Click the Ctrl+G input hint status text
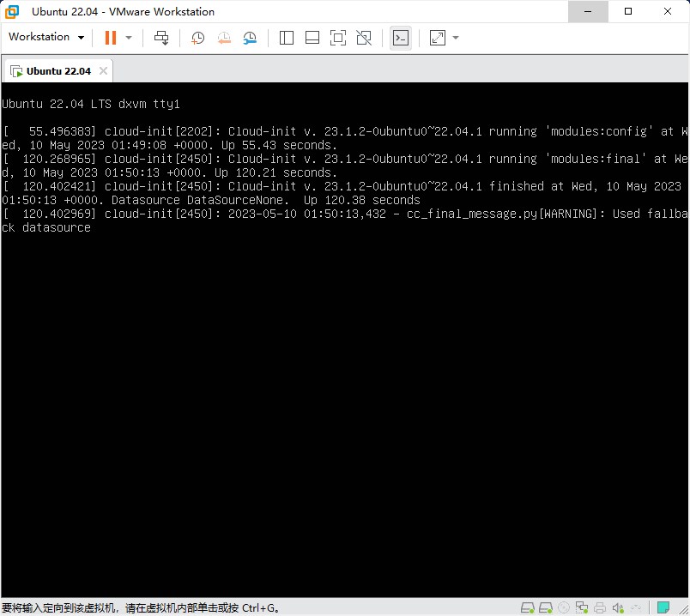The width and height of the screenshot is (690, 616). [x=141, y=608]
